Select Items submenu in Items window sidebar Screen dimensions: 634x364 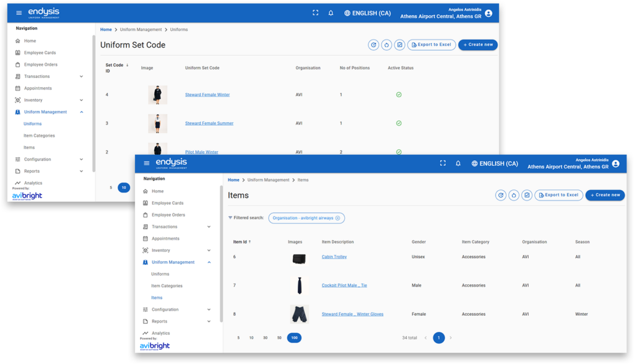pos(157,298)
